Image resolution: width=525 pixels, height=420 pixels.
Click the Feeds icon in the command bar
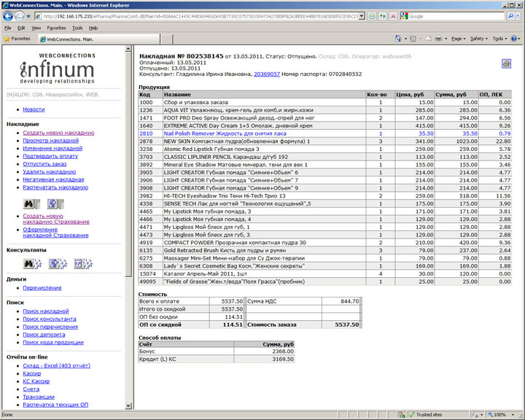pyautogui.click(x=413, y=39)
